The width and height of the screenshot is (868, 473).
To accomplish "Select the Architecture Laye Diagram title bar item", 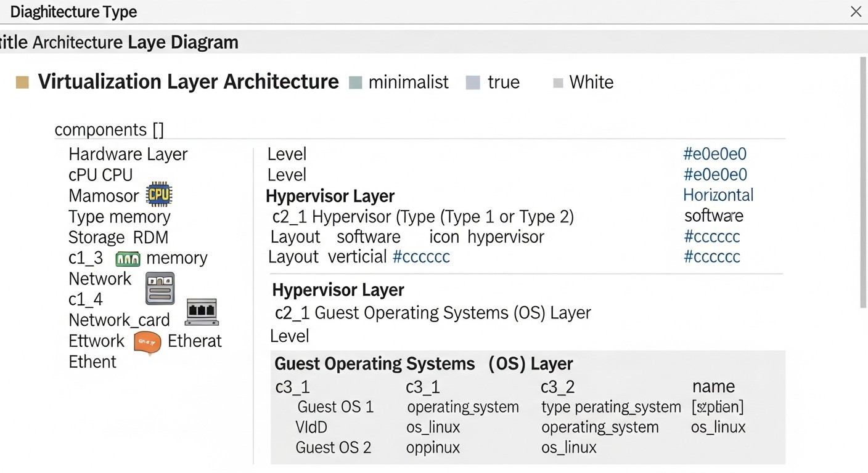I will pyautogui.click(x=121, y=42).
